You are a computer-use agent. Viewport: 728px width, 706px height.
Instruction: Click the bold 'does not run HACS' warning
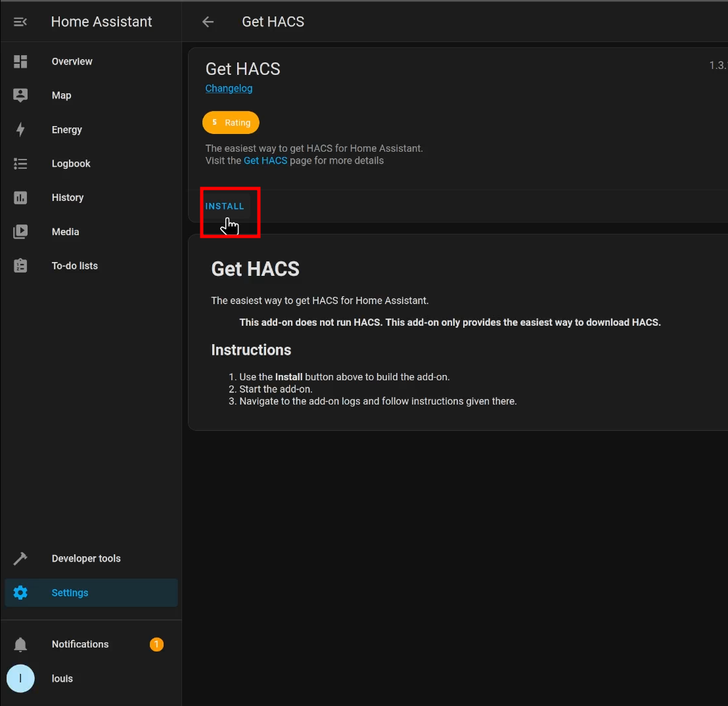(x=450, y=322)
